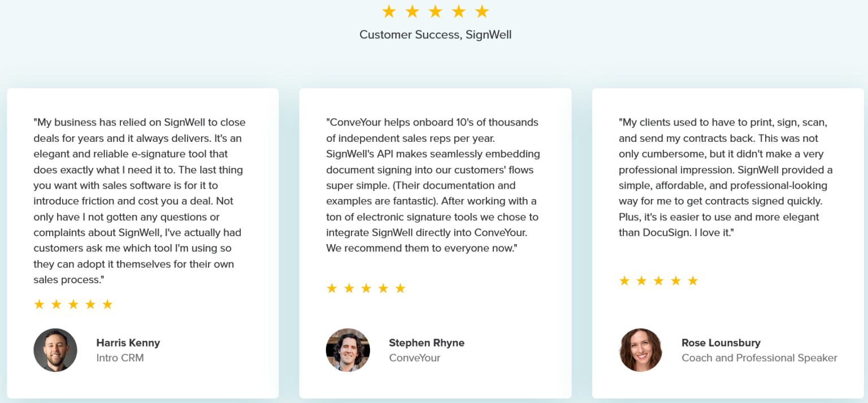Click the first star in Stephen Rhyne's rating
The image size is (868, 403).
pos(332,289)
